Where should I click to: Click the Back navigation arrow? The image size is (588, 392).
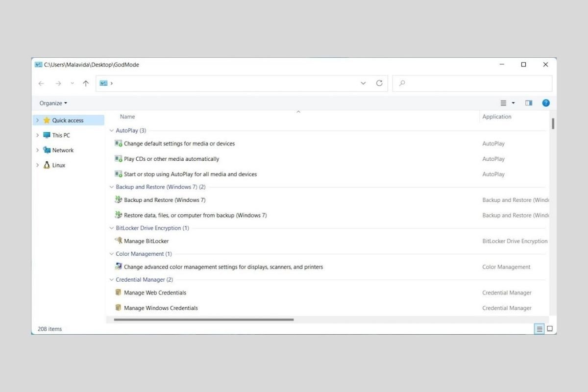(42, 84)
